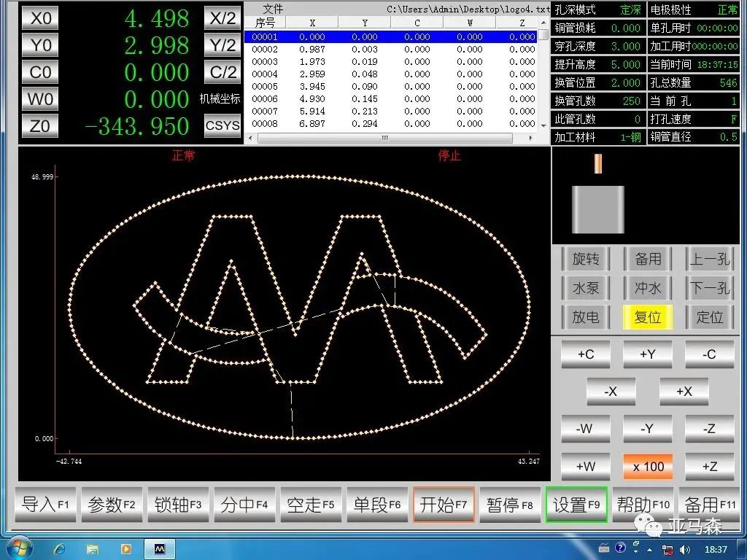
Task: Jog the Z axis with -Z
Action: click(x=710, y=429)
